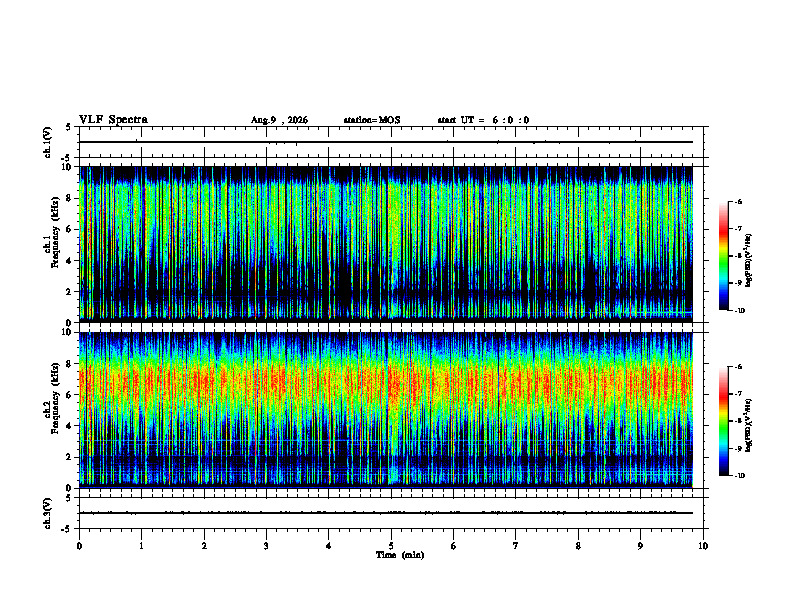
Task: Click time axis tick label "4"
Action: (x=329, y=546)
